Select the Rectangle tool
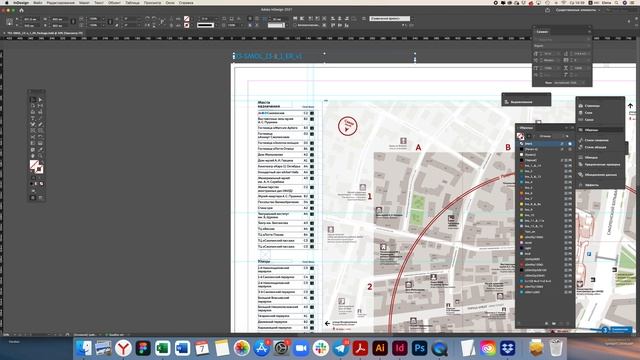The height and width of the screenshot is (360, 640). (x=40, y=131)
